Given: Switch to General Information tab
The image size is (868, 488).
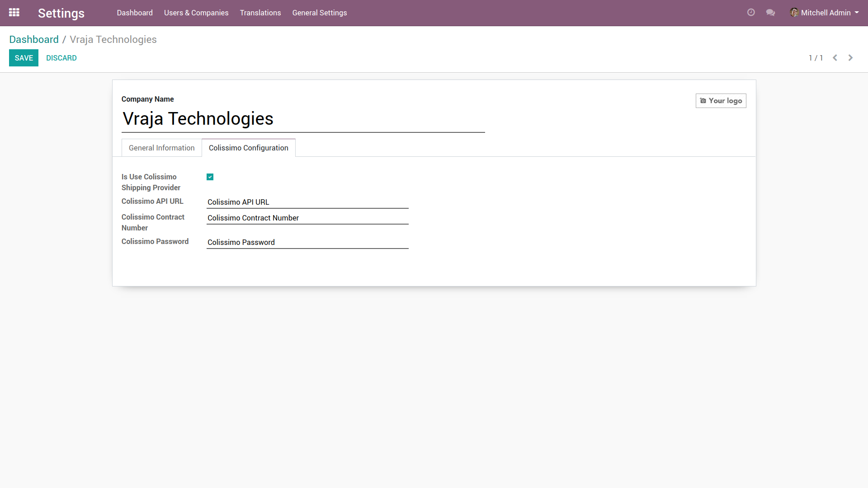Looking at the screenshot, I should click(162, 148).
